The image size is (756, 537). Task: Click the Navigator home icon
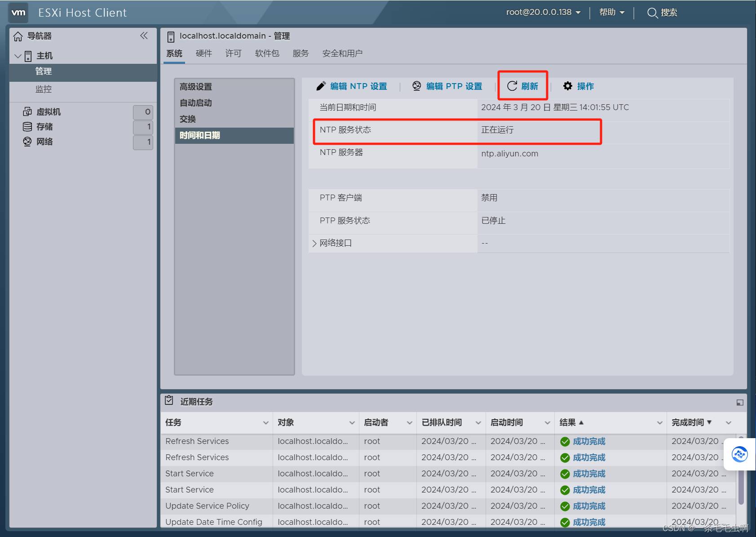(18, 36)
